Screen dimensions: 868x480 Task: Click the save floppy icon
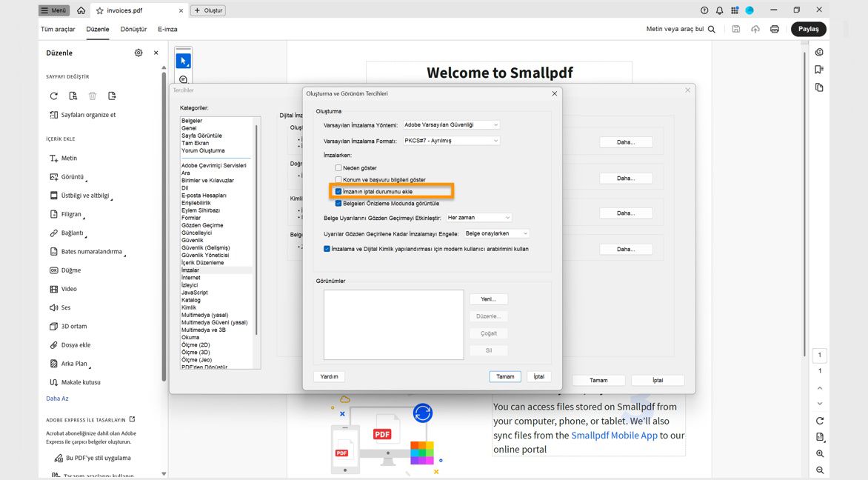pos(735,29)
